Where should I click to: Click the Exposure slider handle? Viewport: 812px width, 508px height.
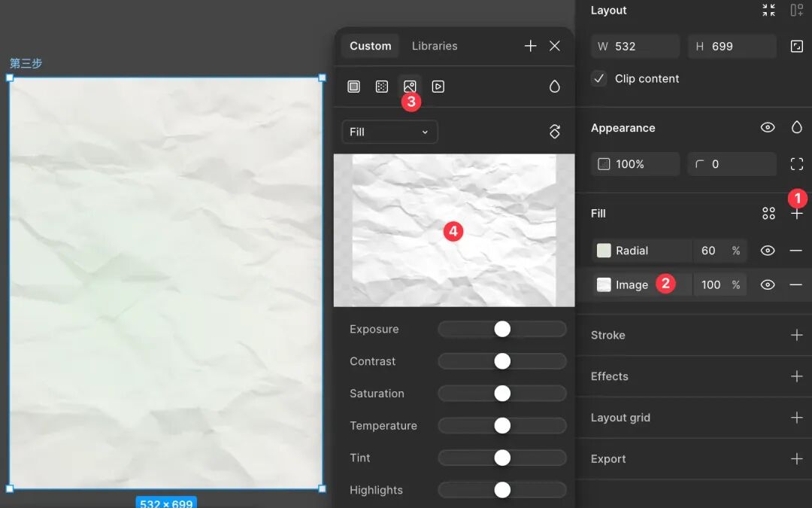tap(502, 329)
